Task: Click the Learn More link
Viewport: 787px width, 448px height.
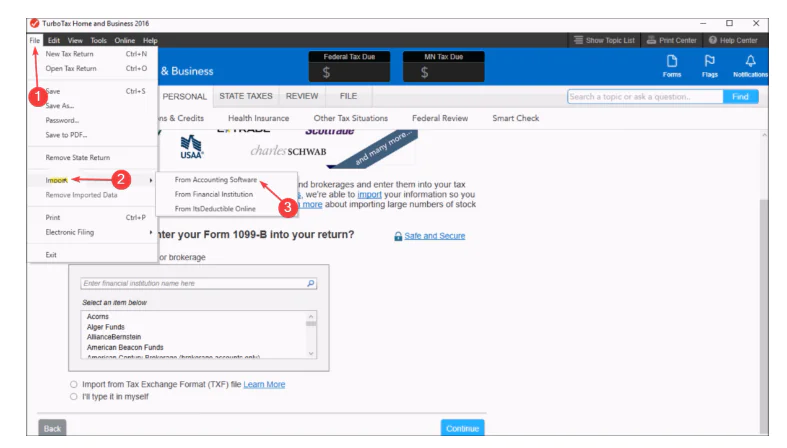Action: click(264, 384)
